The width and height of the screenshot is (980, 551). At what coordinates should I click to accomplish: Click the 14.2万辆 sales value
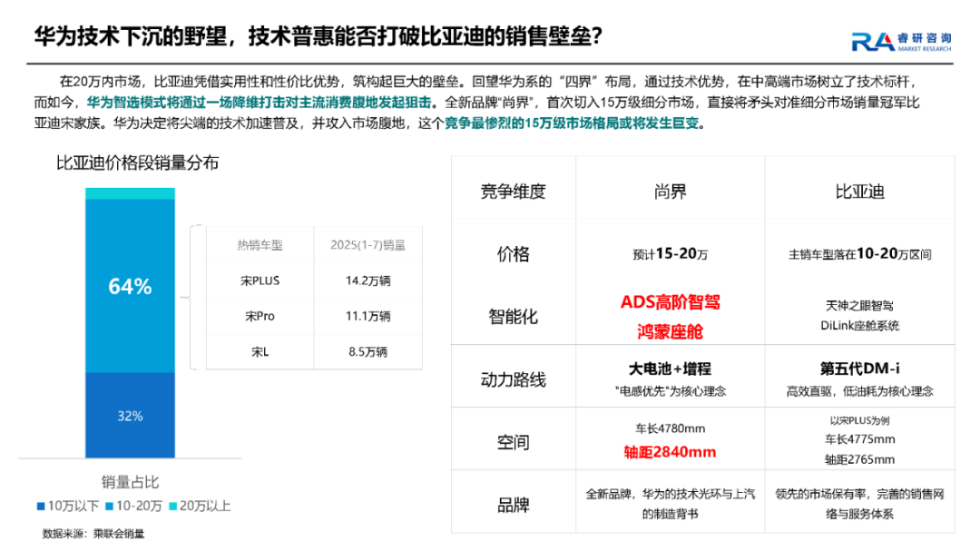368,280
